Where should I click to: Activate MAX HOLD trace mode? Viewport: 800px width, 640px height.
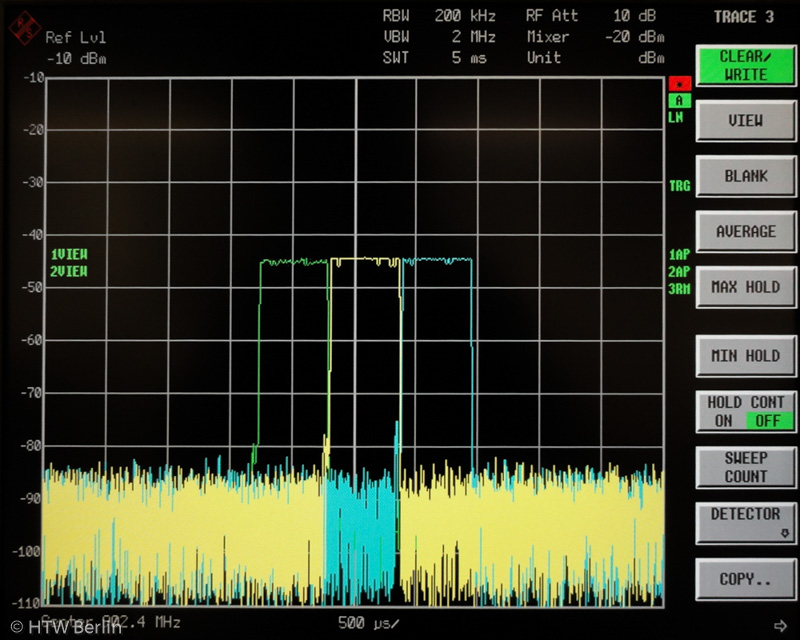tap(745, 287)
